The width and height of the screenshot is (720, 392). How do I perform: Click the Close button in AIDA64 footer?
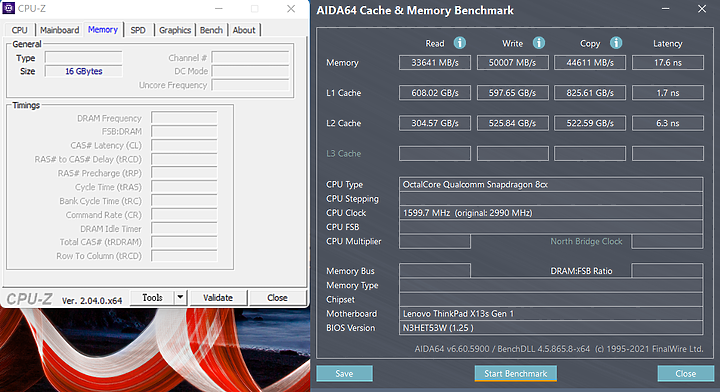pyautogui.click(x=686, y=374)
